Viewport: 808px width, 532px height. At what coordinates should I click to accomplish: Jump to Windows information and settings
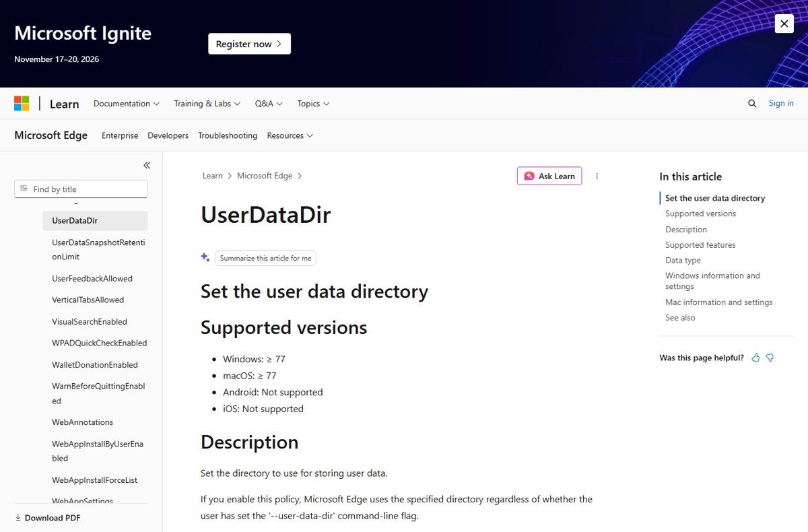(x=712, y=281)
